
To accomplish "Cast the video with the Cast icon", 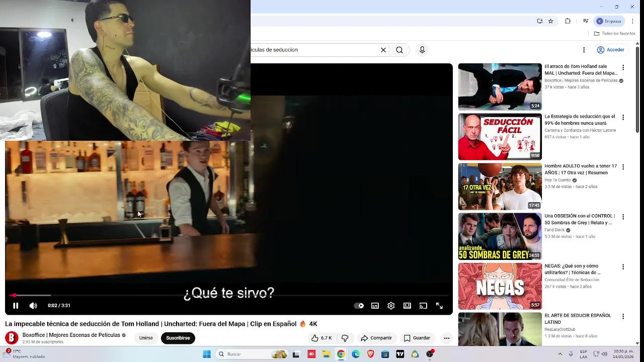I will (x=423, y=306).
